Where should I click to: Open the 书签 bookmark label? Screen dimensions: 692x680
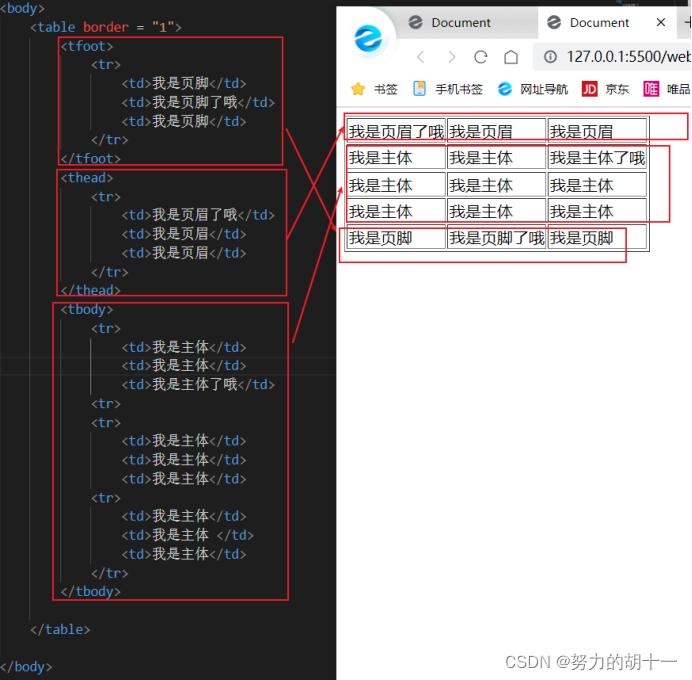point(386,90)
